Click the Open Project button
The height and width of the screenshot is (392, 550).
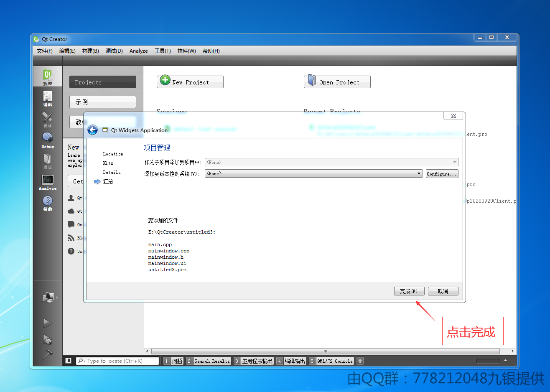click(337, 82)
